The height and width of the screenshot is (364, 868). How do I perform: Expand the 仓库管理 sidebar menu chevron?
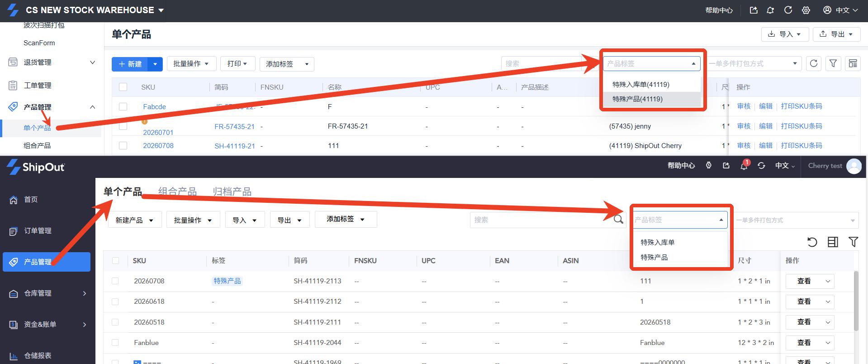pyautogui.click(x=85, y=293)
